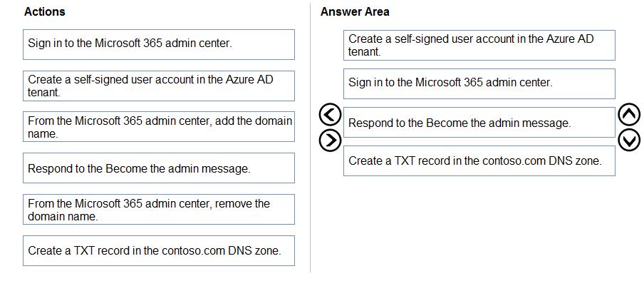Select "Create a TXT record" item in Answer Area
The height and width of the screenshot is (286, 644).
click(x=479, y=161)
